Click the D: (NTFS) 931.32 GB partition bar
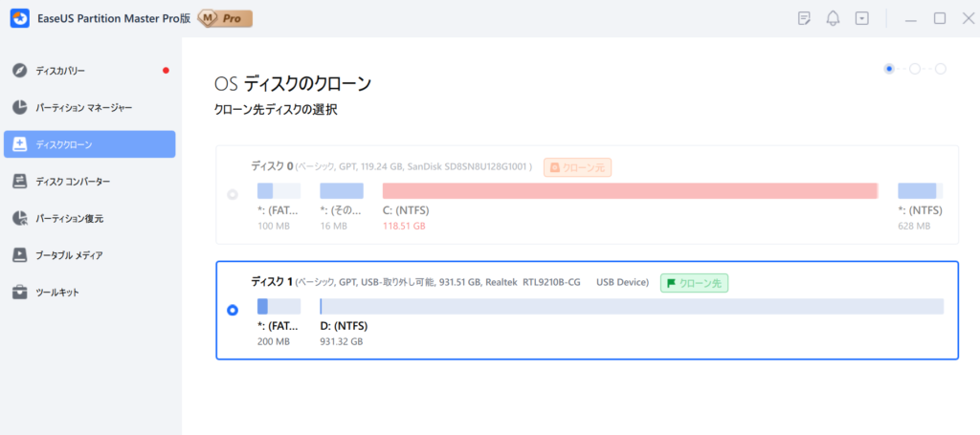Viewport: 980px width, 435px height. point(631,306)
